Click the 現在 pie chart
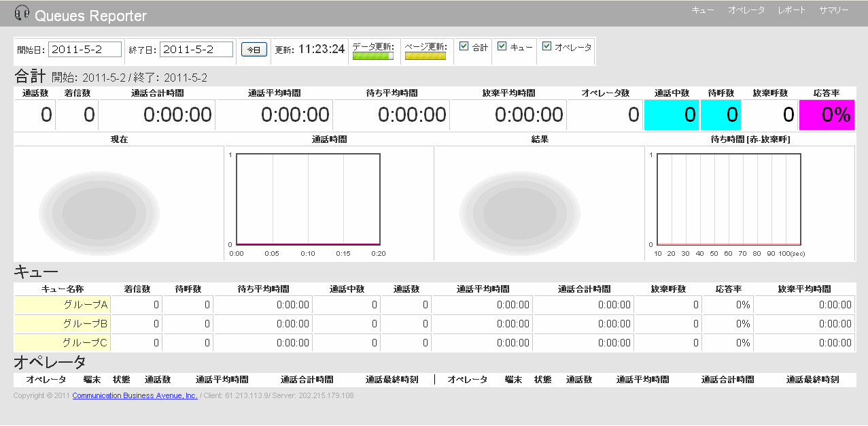868x426 pixels. click(x=99, y=209)
